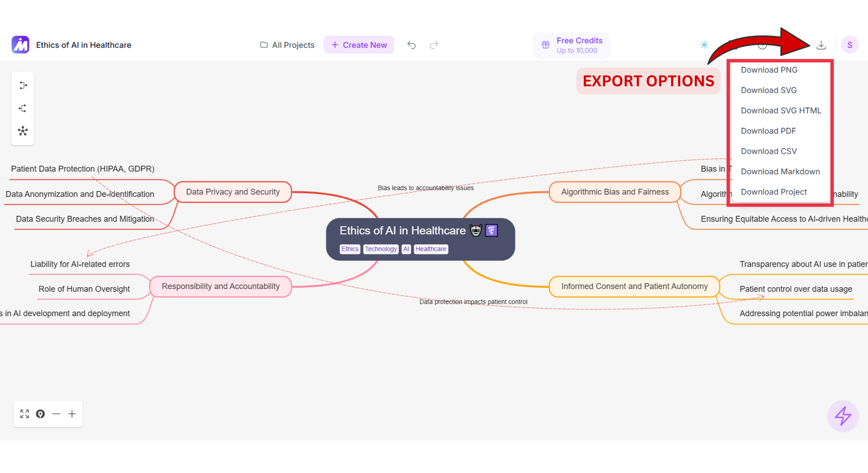Screen dimensions: 868x473
Task: Click the fit-to-screen expand icon
Action: click(x=25, y=414)
